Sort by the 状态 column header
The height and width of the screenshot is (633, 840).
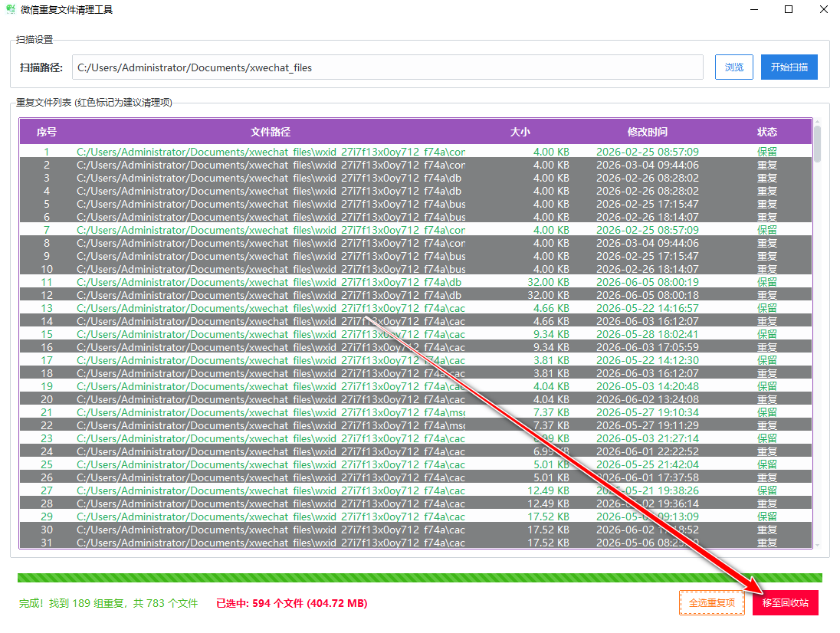click(x=767, y=133)
